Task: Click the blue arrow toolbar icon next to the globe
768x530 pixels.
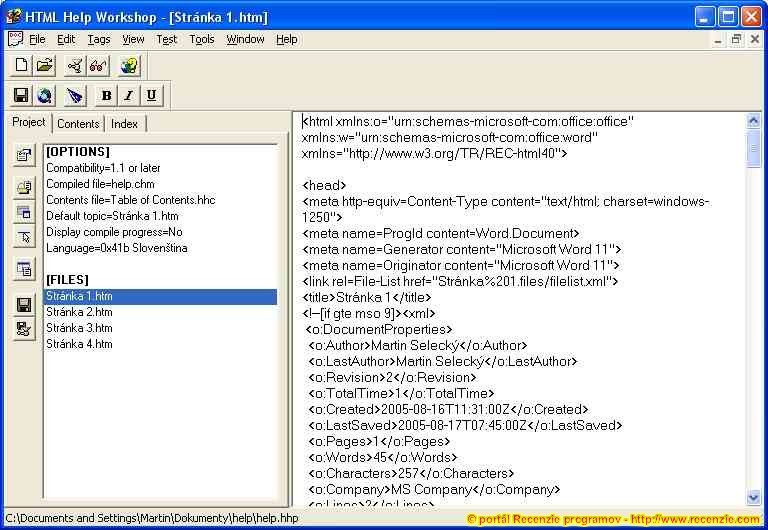Action: (75, 96)
